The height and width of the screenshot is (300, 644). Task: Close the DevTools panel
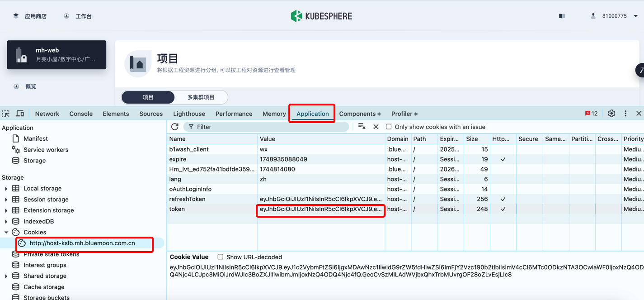click(x=639, y=114)
